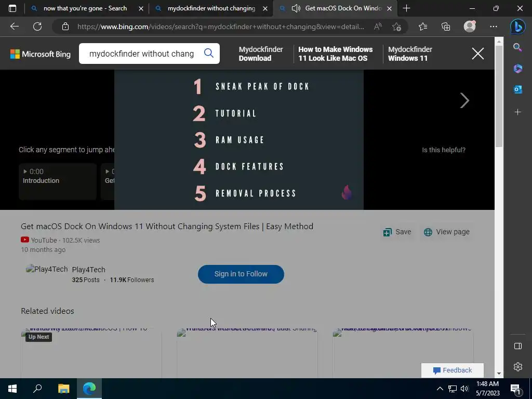Open the Collections icon
532x399 pixels.
click(x=446, y=26)
